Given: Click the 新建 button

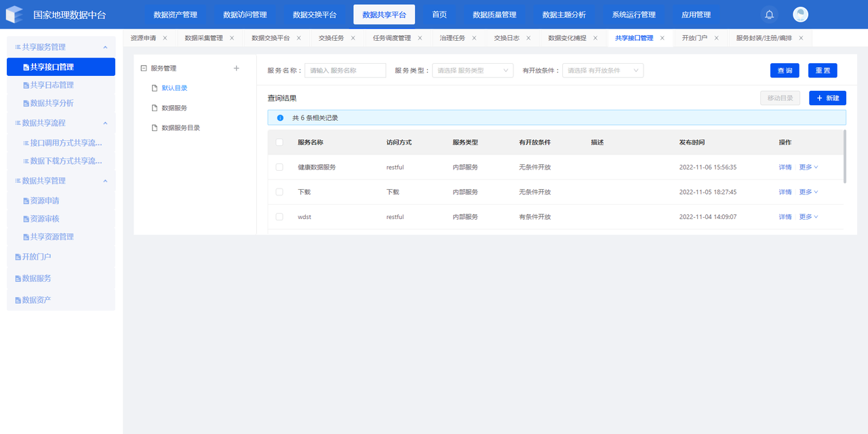Looking at the screenshot, I should pos(827,98).
